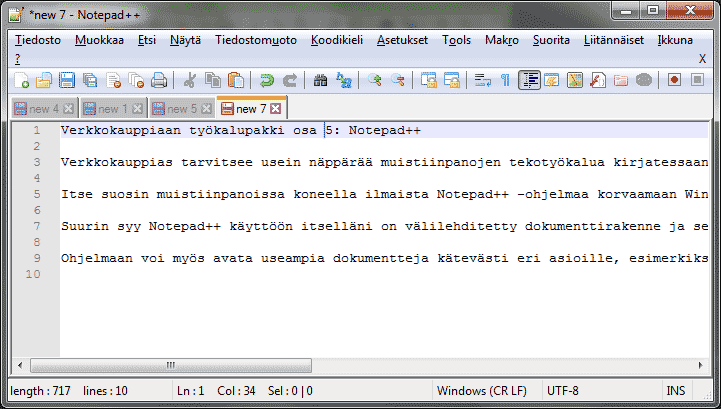Stop macro recording square icon
This screenshot has width=721, height=409.
tap(698, 80)
